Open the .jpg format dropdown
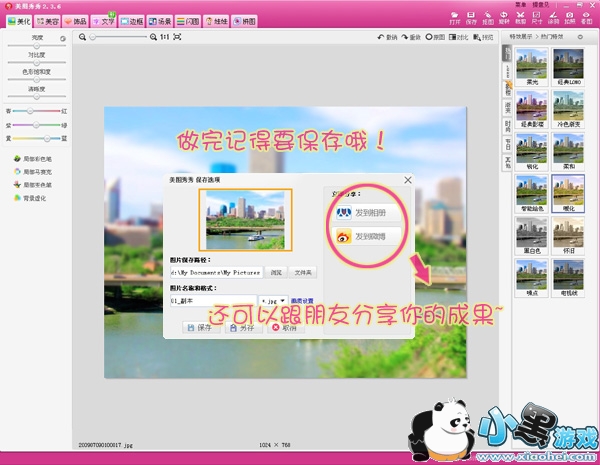This screenshot has width=600, height=465. pyautogui.click(x=273, y=300)
